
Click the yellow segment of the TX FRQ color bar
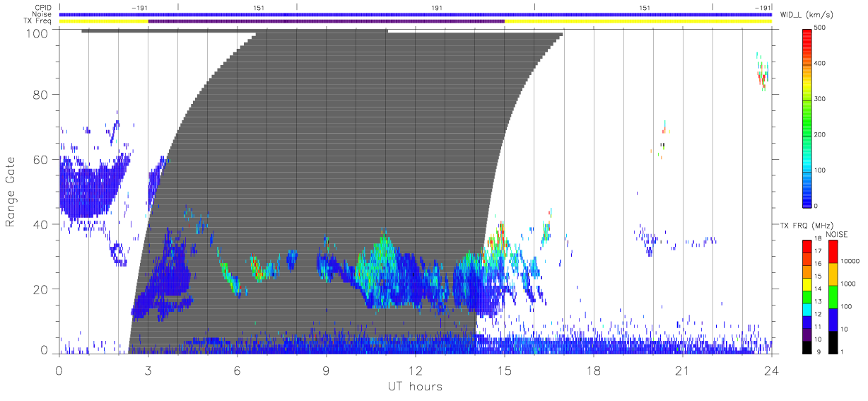pyautogui.click(x=807, y=284)
